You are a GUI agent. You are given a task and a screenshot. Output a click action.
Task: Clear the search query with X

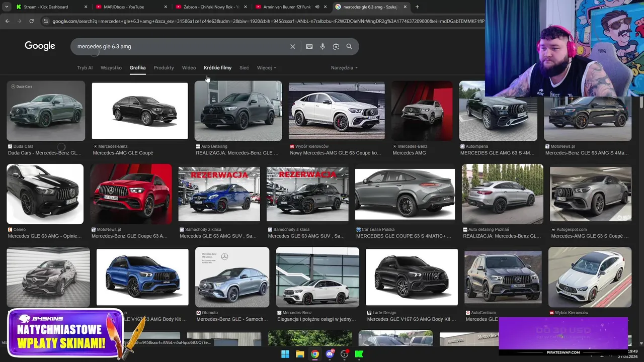[x=293, y=46]
